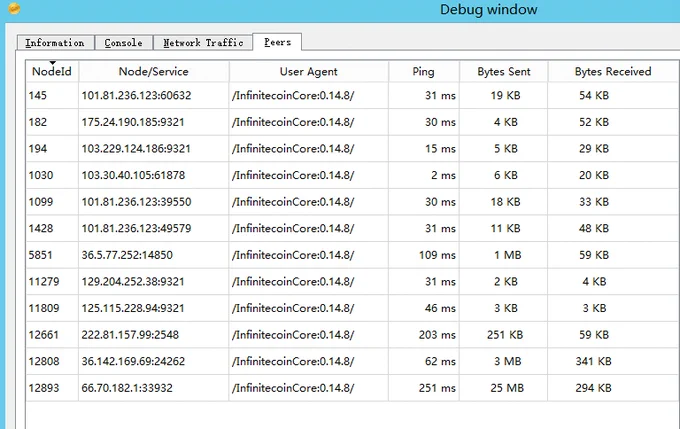Sort by Bytes Sent column header
The image size is (680, 429).
[x=503, y=72]
